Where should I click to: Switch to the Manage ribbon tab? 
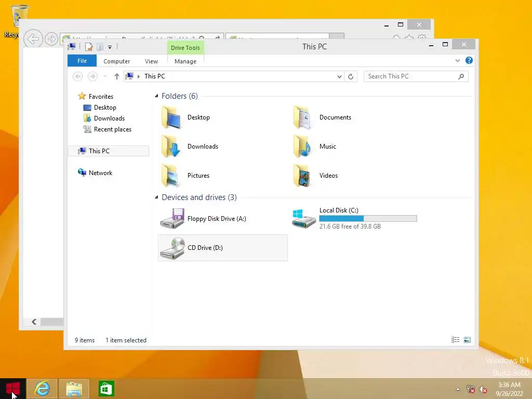tap(185, 61)
